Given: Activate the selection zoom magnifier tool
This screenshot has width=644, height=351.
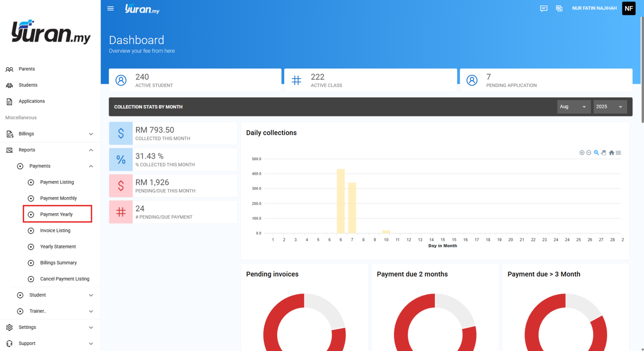Looking at the screenshot, I should click(596, 153).
